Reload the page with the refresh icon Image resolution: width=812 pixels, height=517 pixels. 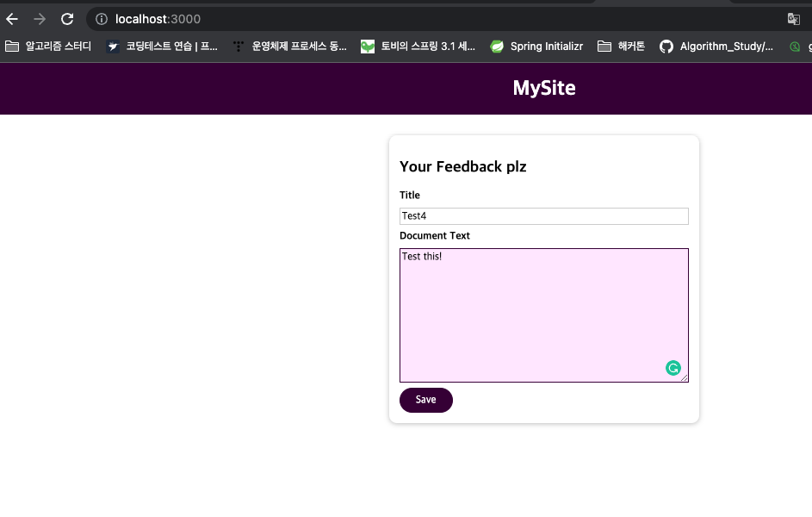67,19
